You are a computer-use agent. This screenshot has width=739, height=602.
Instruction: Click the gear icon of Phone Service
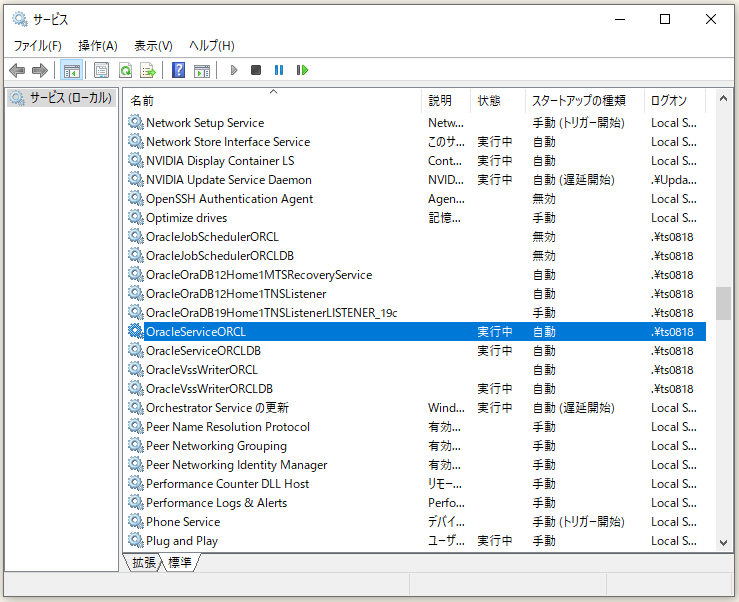[x=136, y=521]
